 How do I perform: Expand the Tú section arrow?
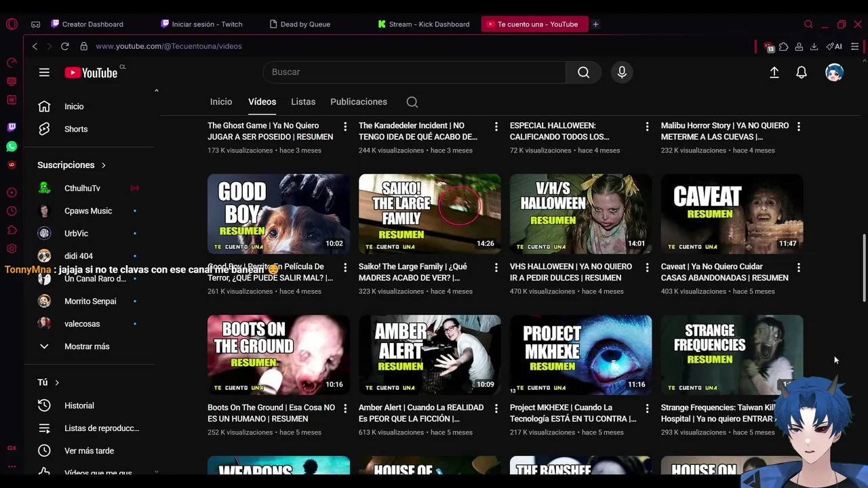[57, 383]
